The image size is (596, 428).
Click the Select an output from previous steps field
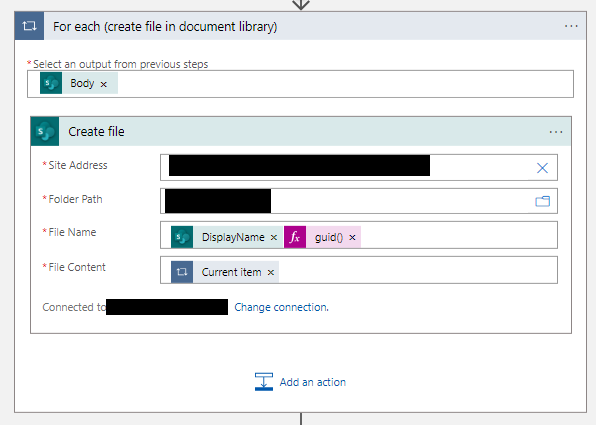coord(300,84)
